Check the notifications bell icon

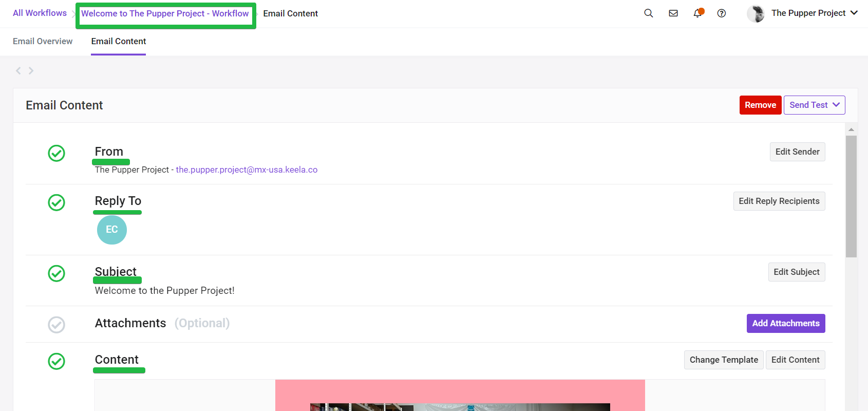[x=698, y=13]
